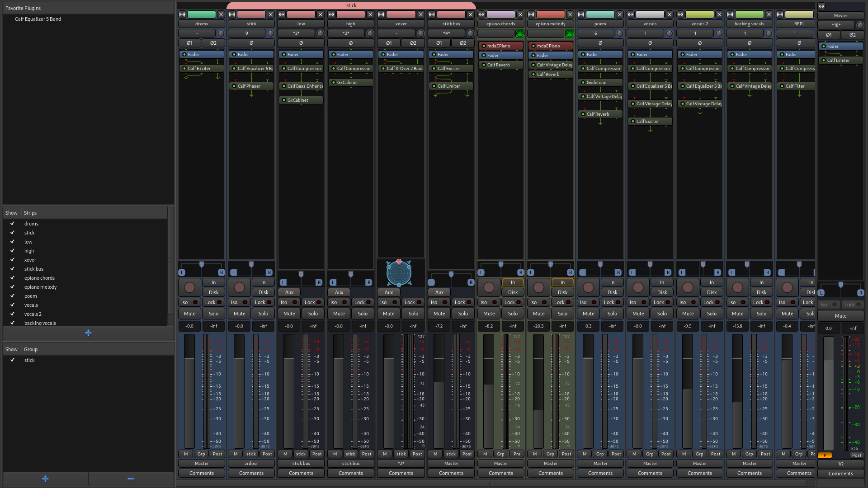868x488 pixels.
Task: Open output selector 'ardour' on stick strip
Action: coord(251,464)
